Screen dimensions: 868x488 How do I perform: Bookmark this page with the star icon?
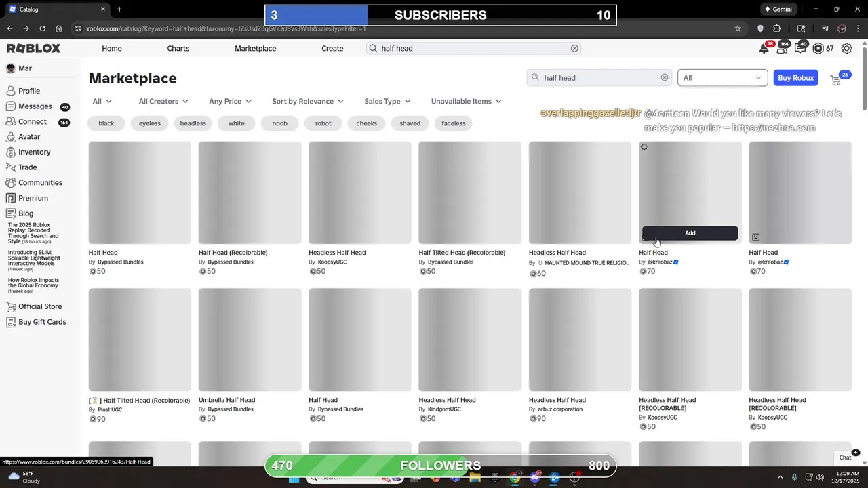click(738, 28)
